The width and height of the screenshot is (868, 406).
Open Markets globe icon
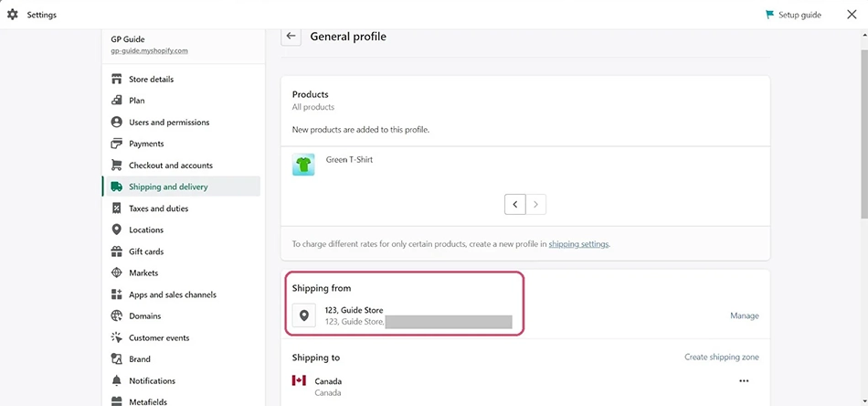[116, 272]
